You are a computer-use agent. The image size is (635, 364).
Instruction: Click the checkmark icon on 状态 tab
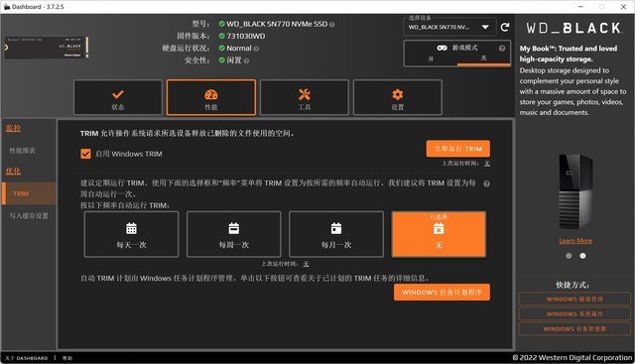tap(118, 94)
